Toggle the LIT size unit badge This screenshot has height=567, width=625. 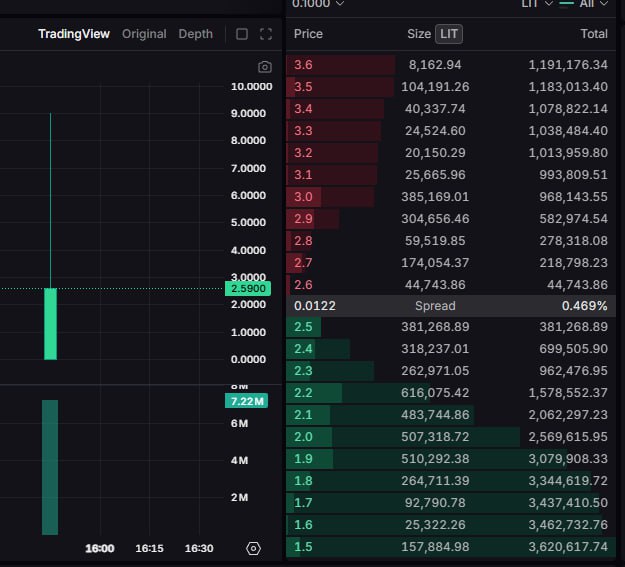(x=449, y=34)
